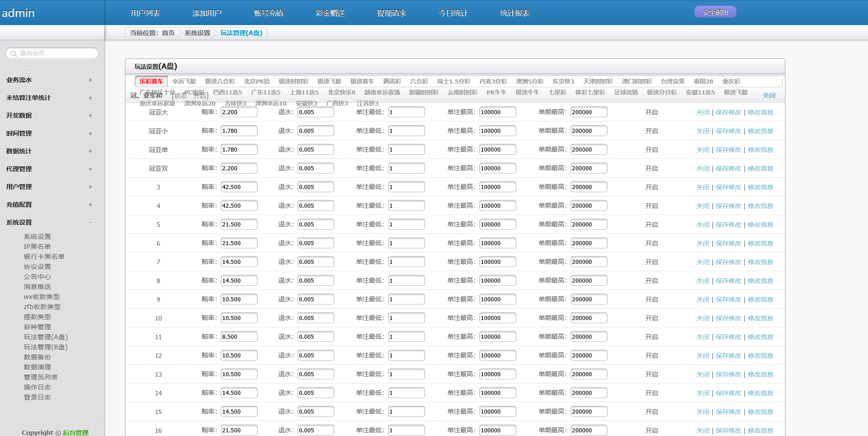Open 彩金赠送 in the top navigation
868x436 pixels.
coord(330,13)
